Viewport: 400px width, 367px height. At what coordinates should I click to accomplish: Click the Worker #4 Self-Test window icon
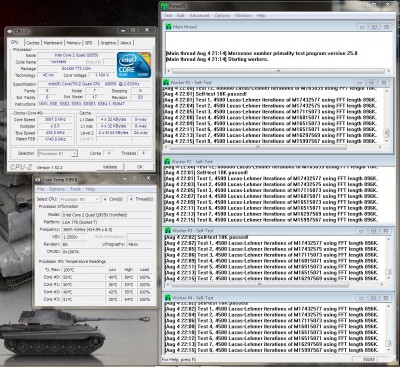[x=168, y=298]
